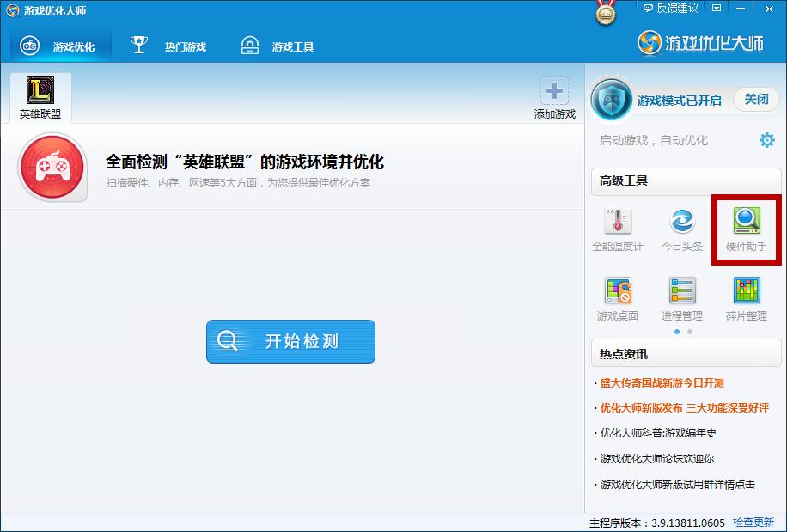This screenshot has width=787, height=532.
Task: Launch the 碎片整理 defragment tool
Action: [746, 298]
